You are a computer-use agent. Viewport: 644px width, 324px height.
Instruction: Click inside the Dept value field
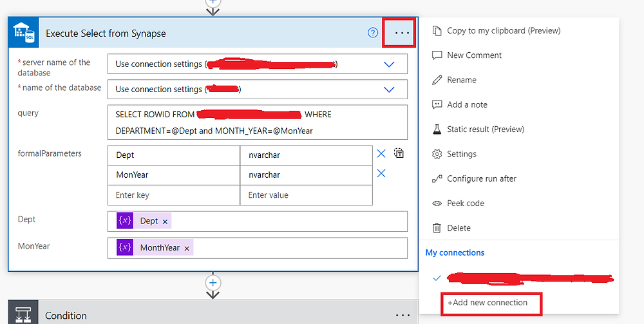[258, 222]
